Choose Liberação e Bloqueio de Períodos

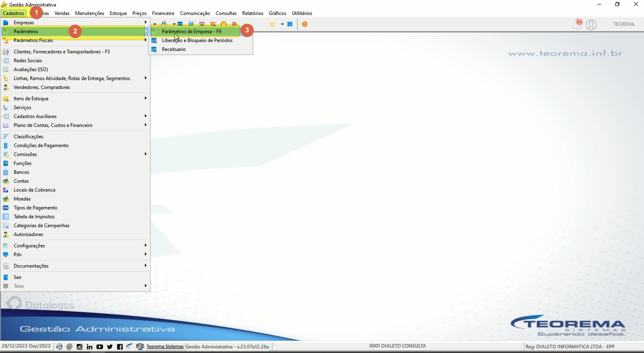click(201, 40)
